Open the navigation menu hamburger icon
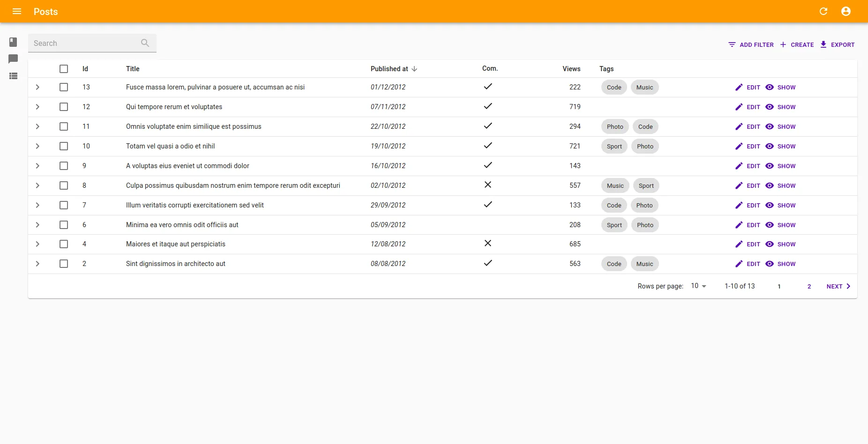The width and height of the screenshot is (868, 444). coord(17,11)
